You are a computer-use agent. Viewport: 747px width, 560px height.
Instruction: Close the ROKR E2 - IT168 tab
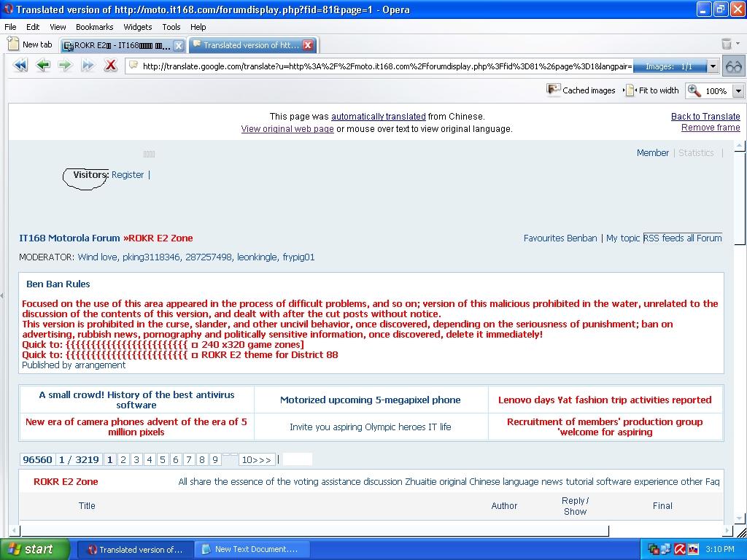point(178,45)
